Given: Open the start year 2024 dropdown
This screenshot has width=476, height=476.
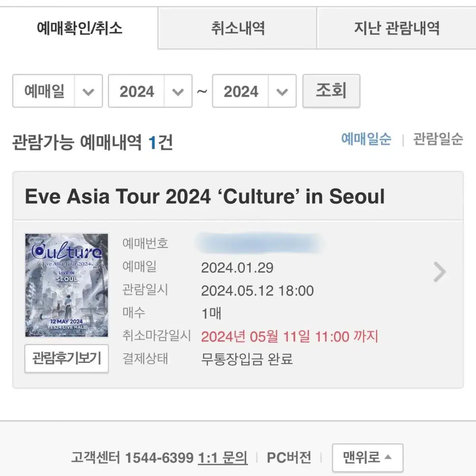Looking at the screenshot, I should click(x=150, y=91).
